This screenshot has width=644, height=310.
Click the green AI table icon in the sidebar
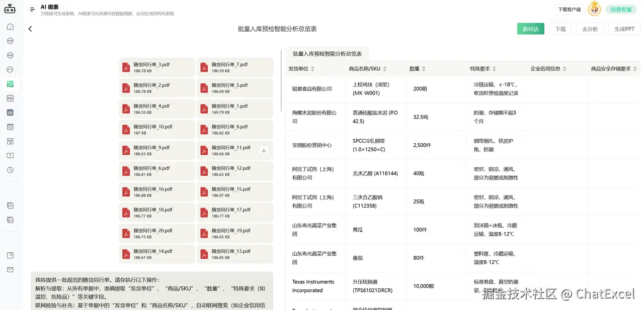(10, 84)
